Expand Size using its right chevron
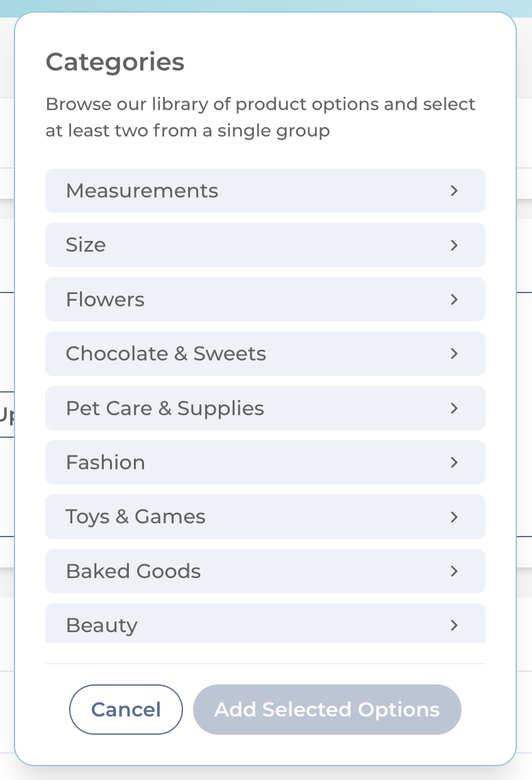Viewport: 532px width, 780px height. (454, 245)
